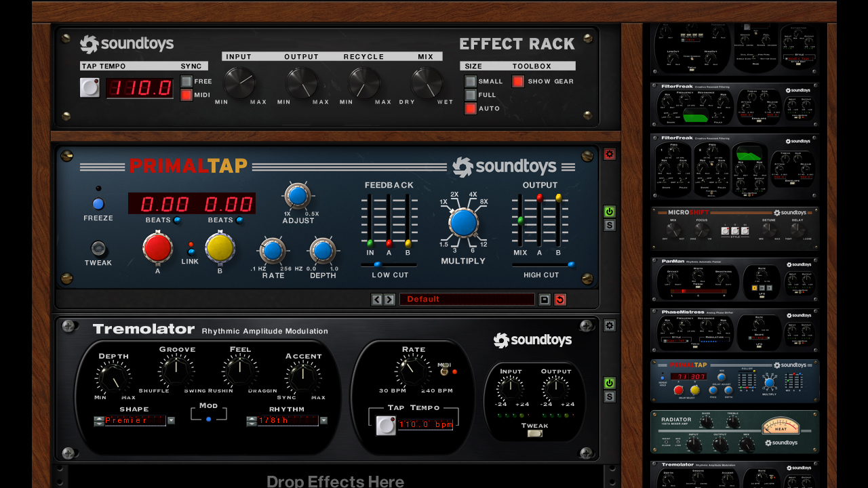Click the PrimalTap Adjust knob
The width and height of the screenshot is (868, 488).
297,197
